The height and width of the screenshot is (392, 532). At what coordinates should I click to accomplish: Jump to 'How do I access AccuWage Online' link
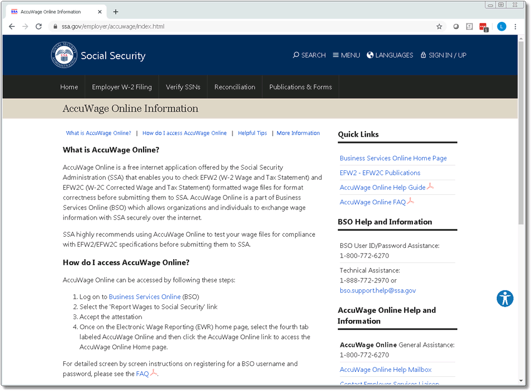pyautogui.click(x=184, y=133)
